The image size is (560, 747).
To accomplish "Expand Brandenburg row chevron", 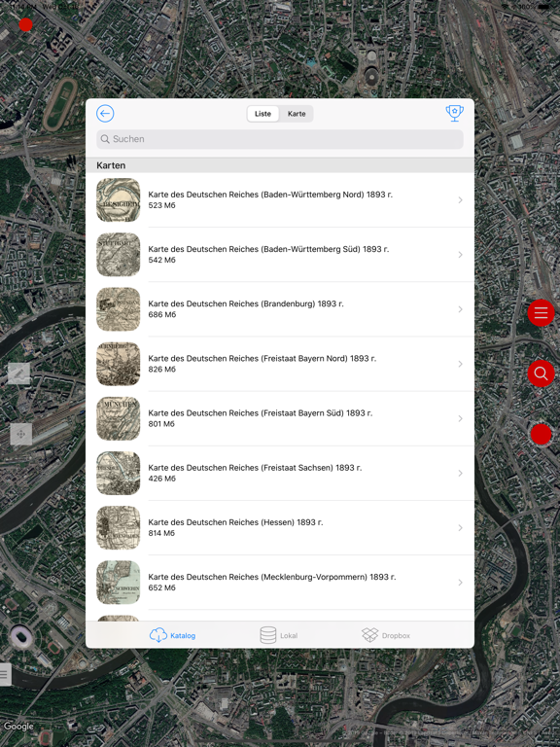I will [x=460, y=309].
